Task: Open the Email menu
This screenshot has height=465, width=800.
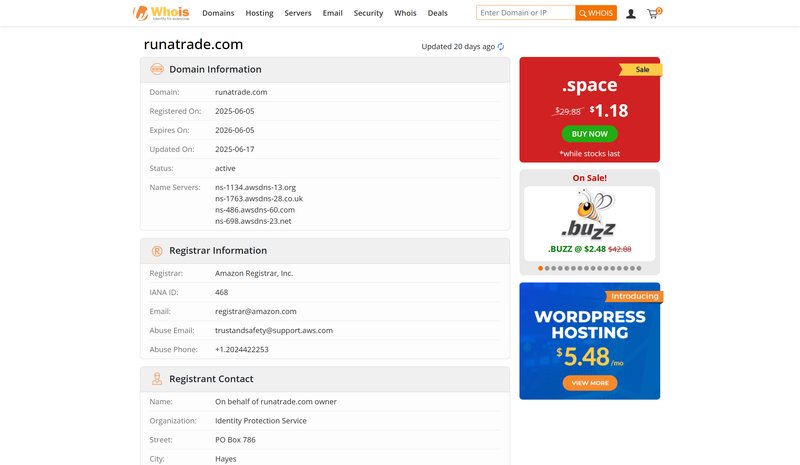Action: point(332,13)
